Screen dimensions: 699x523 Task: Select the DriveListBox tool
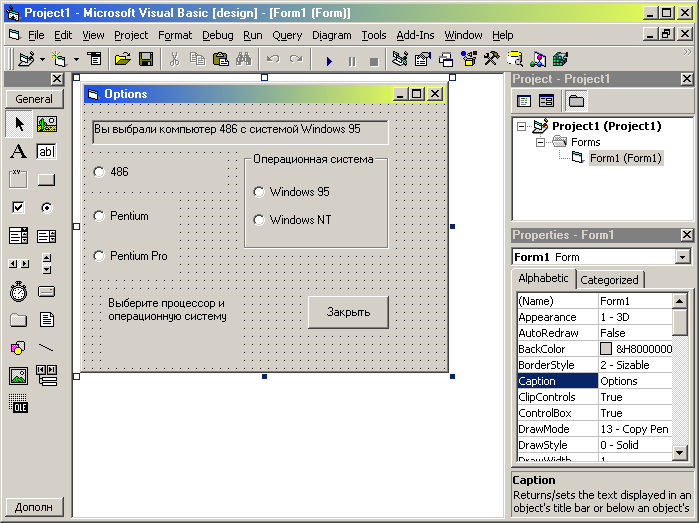pyautogui.click(x=47, y=292)
